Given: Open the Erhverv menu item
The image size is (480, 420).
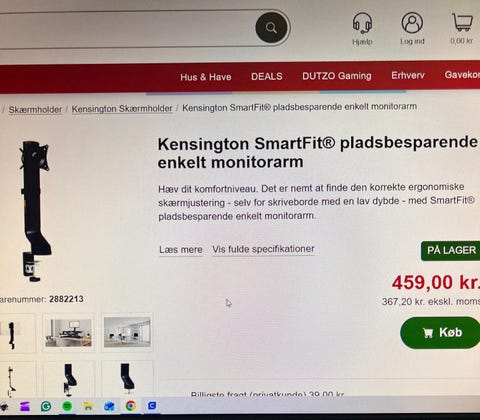Looking at the screenshot, I should (x=408, y=75).
